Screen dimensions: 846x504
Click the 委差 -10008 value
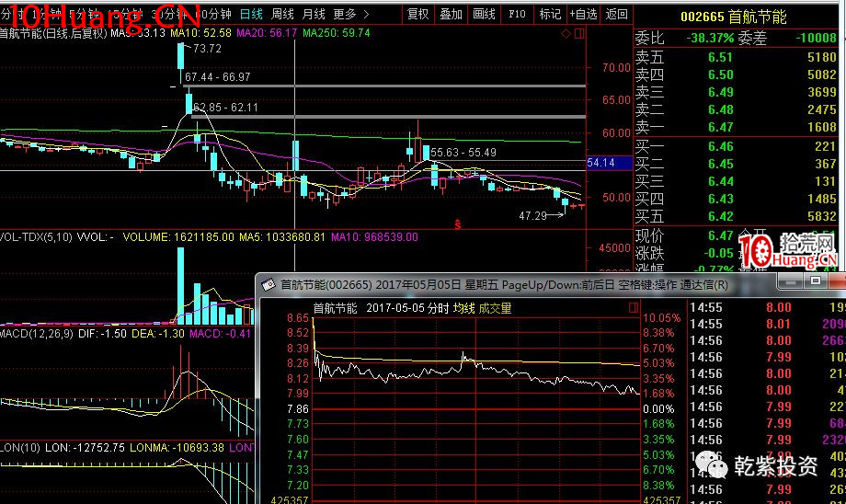[x=816, y=39]
